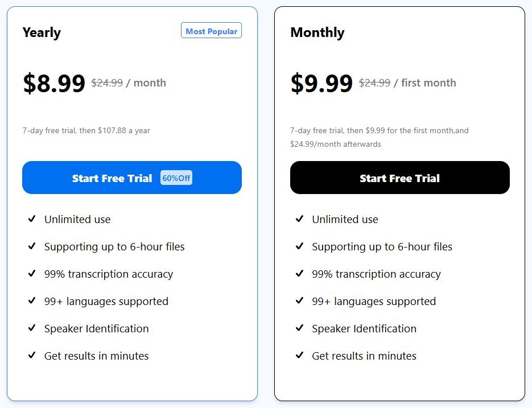Click the Yearly 99% transcription accuracy checkmark
This screenshot has width=532, height=408.
tap(32, 274)
